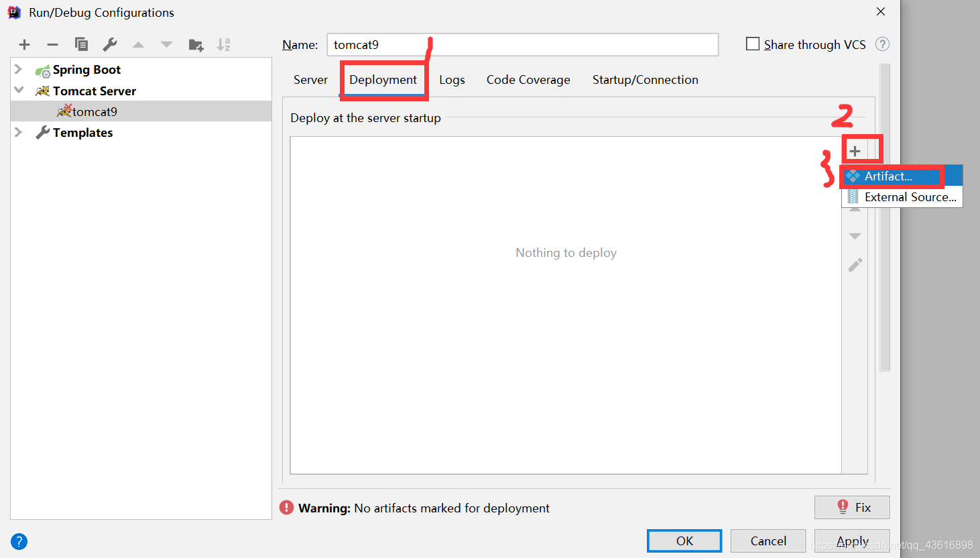Confirm with the OK button
The image size is (980, 558).
click(x=684, y=541)
